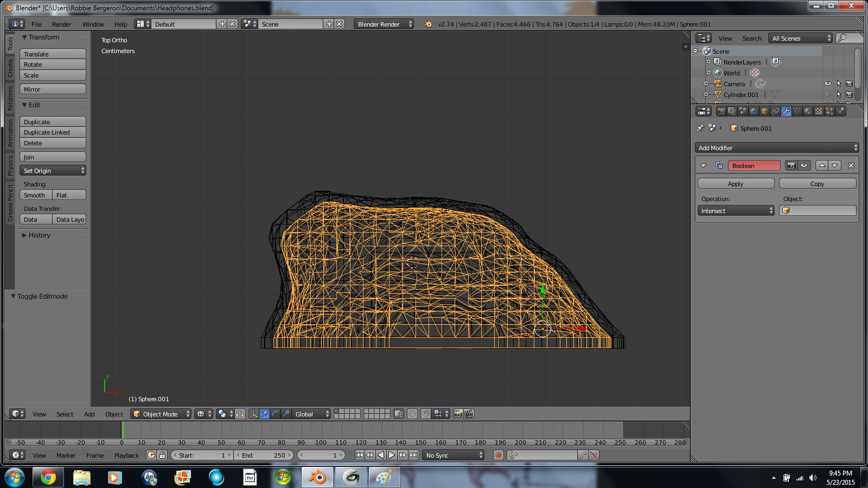Open the File menu
868x488 pixels.
(36, 24)
